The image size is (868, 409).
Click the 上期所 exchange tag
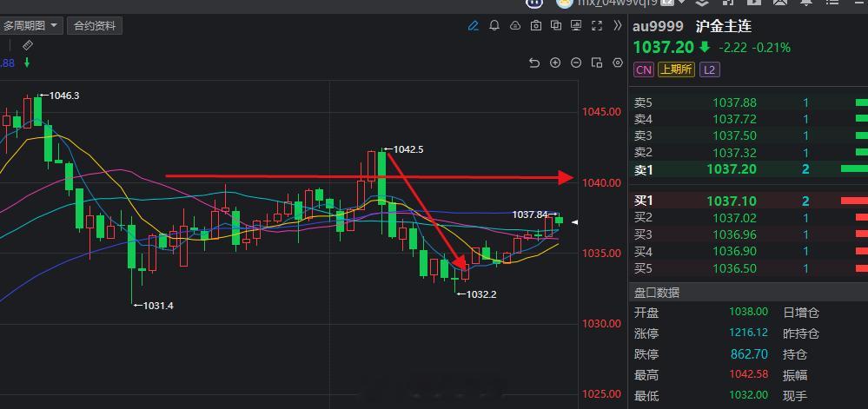coord(676,69)
